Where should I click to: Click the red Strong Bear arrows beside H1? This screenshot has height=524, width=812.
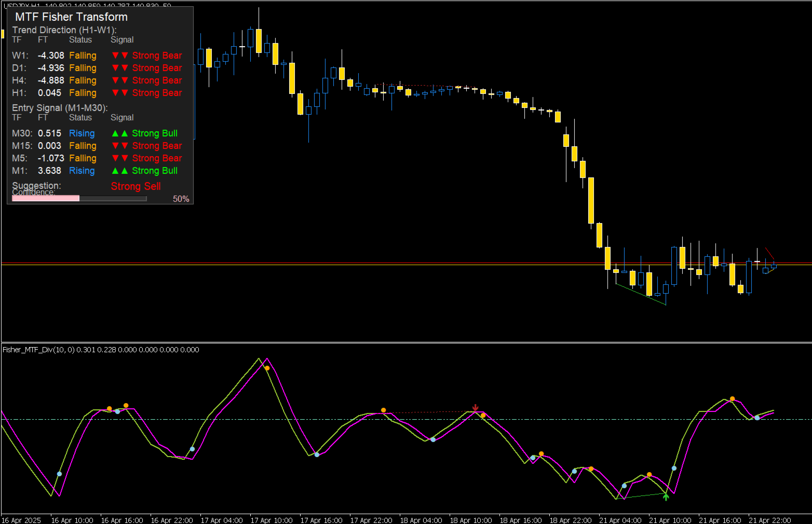[x=119, y=93]
